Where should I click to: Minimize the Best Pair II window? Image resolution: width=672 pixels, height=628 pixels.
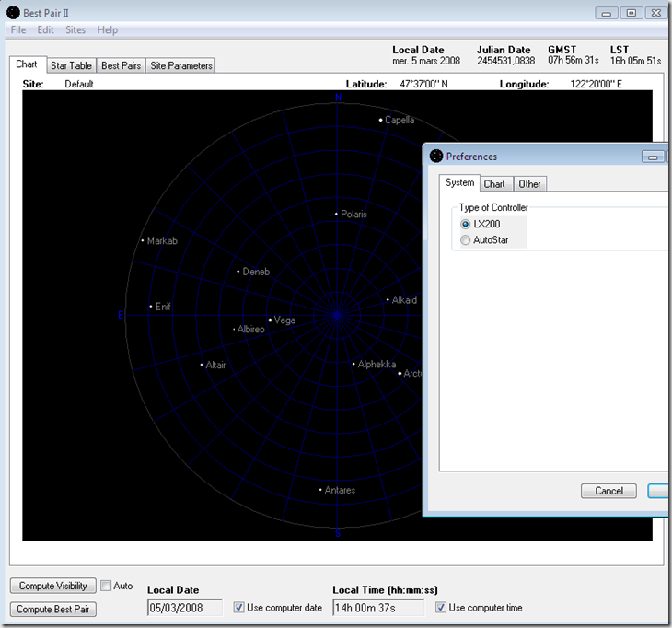click(x=607, y=13)
